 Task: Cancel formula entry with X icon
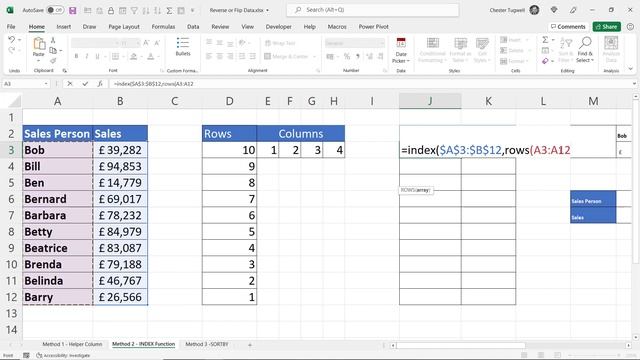[70, 84]
